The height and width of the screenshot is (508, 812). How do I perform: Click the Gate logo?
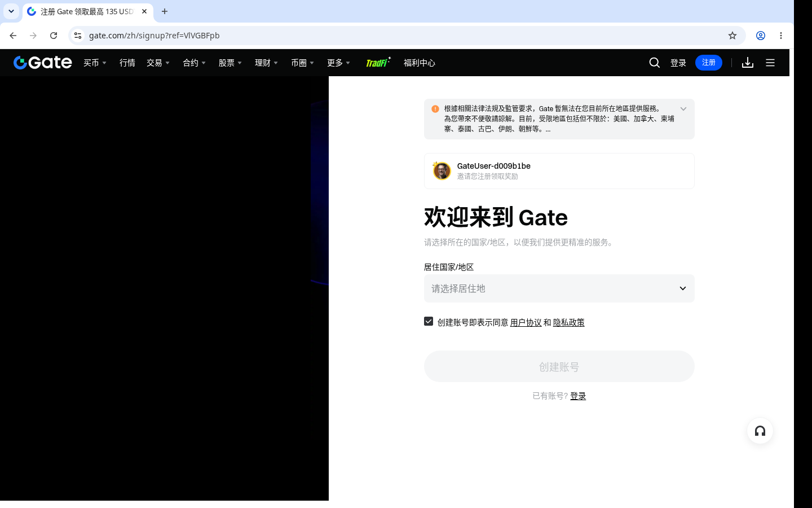tap(43, 63)
